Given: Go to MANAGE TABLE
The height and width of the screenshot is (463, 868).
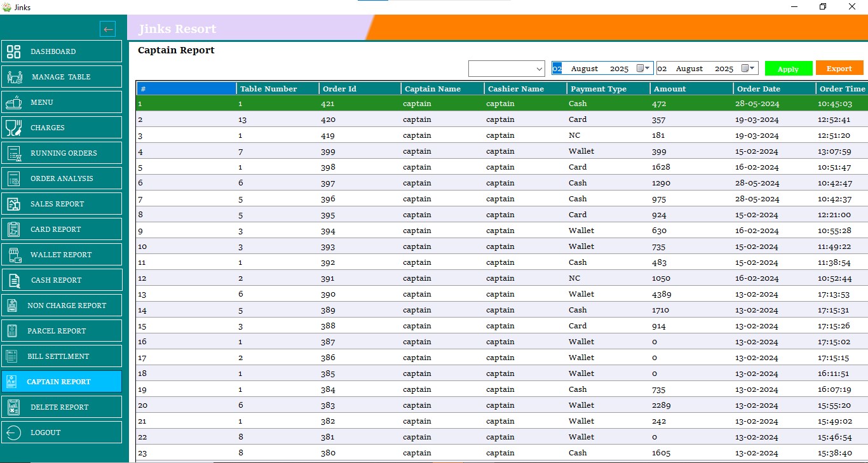Looking at the screenshot, I should coord(62,77).
